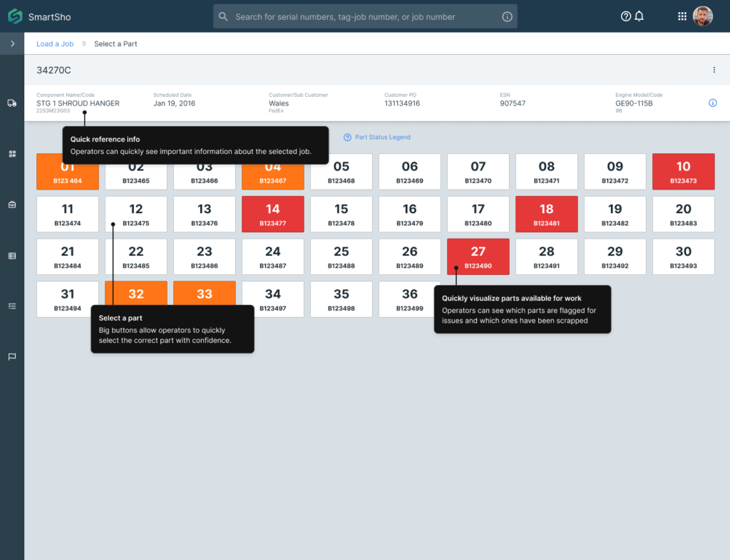Image resolution: width=730 pixels, height=560 pixels.
Task: Go back to Load a Job breadcrumb
Action: pyautogui.click(x=55, y=44)
